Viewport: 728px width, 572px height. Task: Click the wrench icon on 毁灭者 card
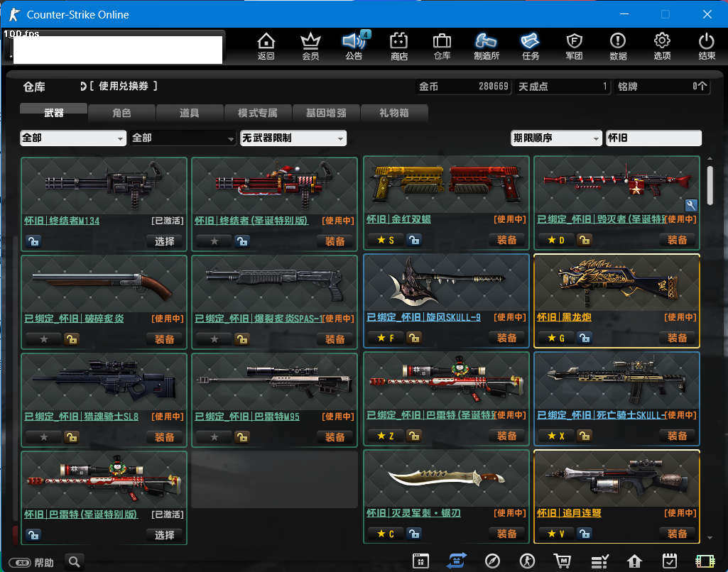click(691, 205)
